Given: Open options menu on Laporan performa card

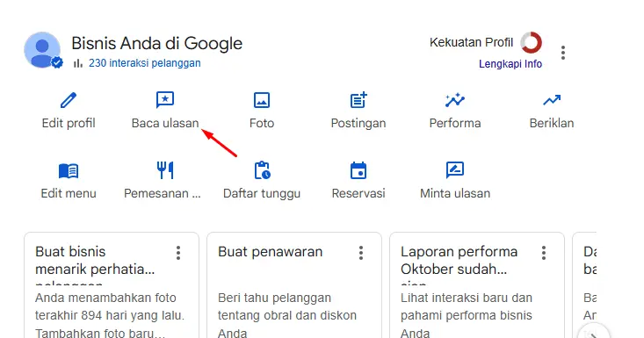Looking at the screenshot, I should [x=544, y=253].
